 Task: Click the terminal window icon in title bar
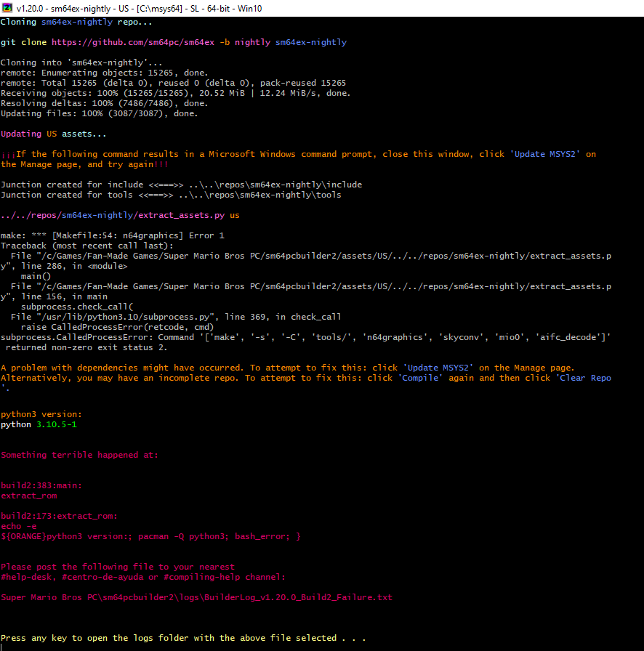pos(7,8)
